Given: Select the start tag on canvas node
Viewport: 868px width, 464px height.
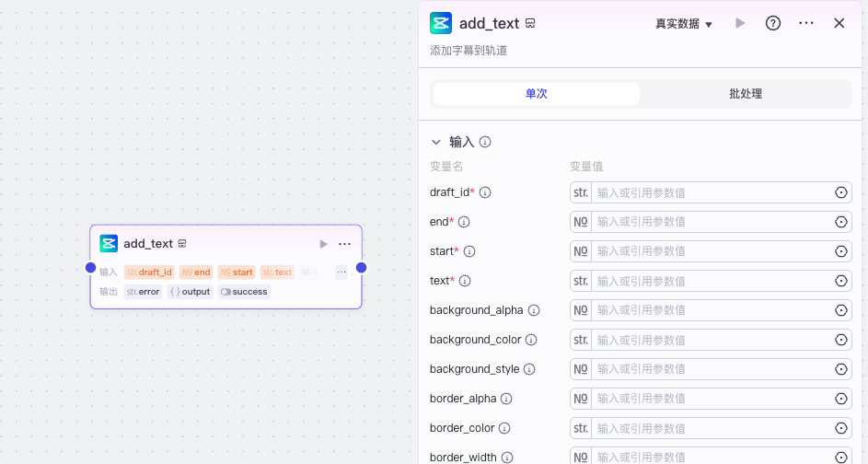Looking at the screenshot, I should pyautogui.click(x=237, y=273).
